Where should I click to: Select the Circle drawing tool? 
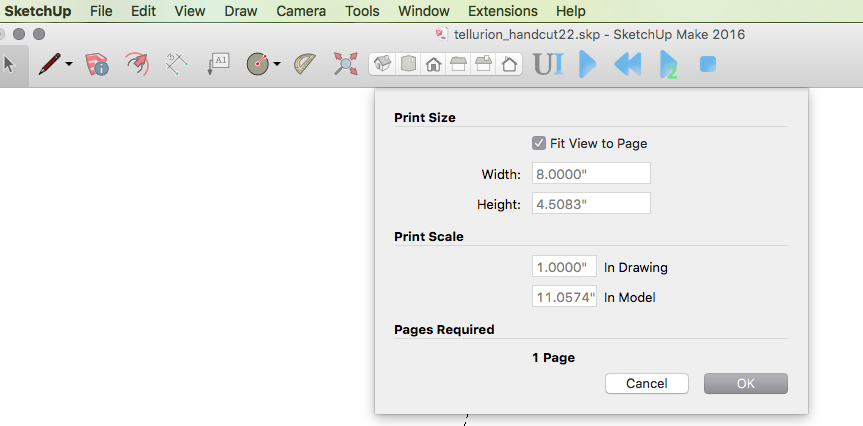coord(258,64)
